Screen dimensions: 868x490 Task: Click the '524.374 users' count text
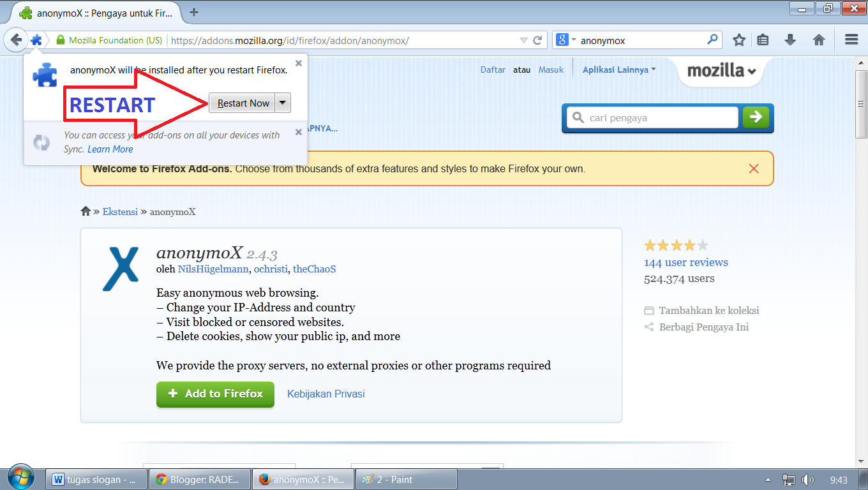pyautogui.click(x=679, y=279)
